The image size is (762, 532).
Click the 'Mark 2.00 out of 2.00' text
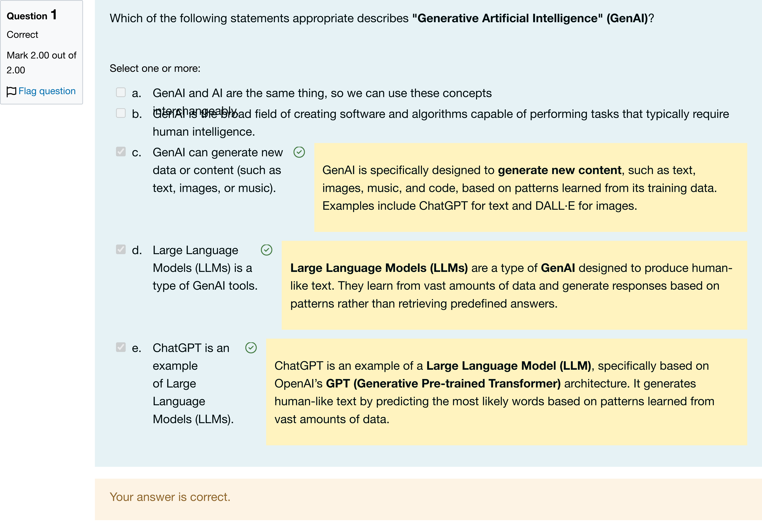[x=42, y=63]
